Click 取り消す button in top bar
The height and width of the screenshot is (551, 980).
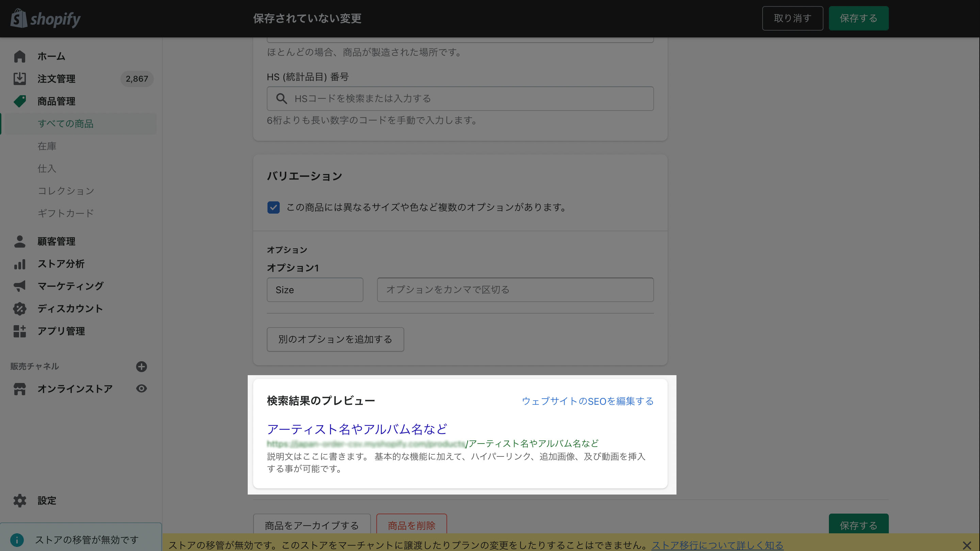point(793,18)
